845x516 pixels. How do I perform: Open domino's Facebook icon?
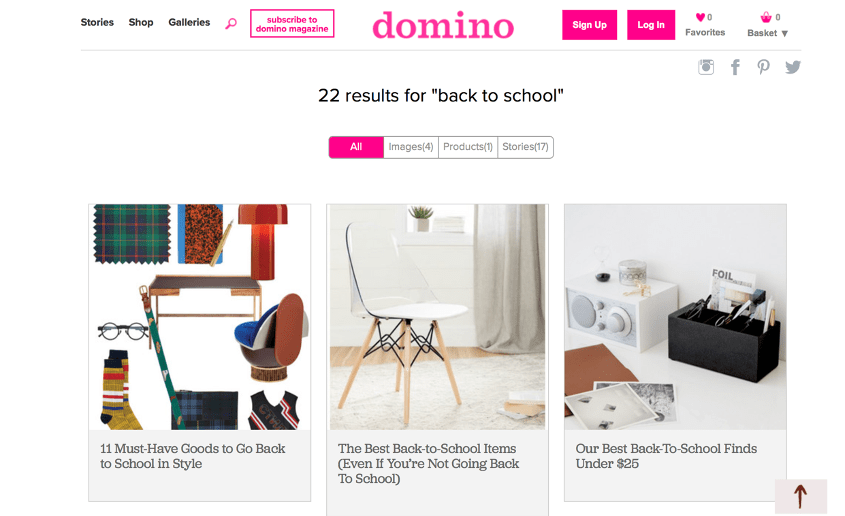[735, 67]
